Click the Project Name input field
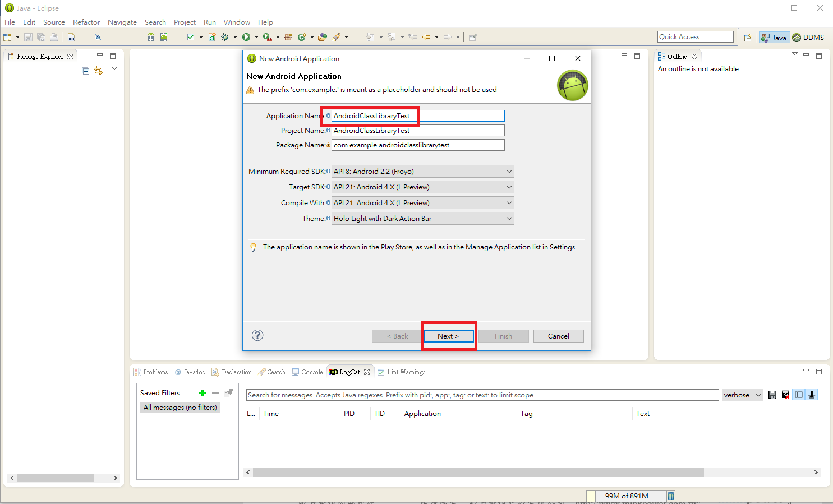 click(418, 131)
